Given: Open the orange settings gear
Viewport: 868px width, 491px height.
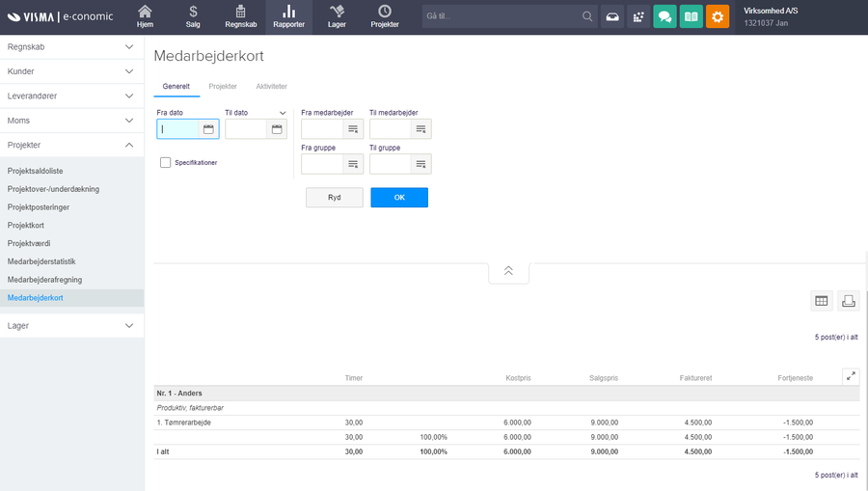Looking at the screenshot, I should [718, 16].
